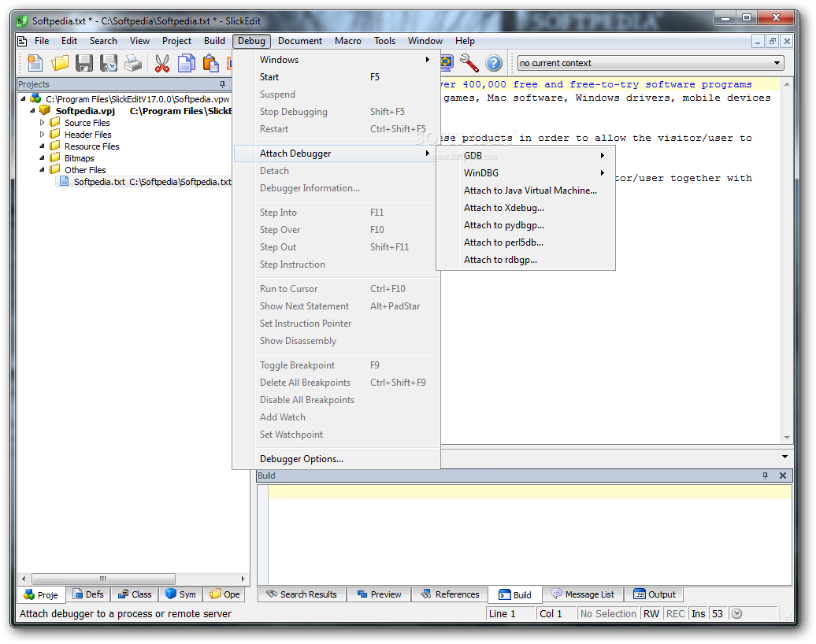Switch to the Class tab
Viewport: 816px width, 644px height.
pyautogui.click(x=134, y=594)
